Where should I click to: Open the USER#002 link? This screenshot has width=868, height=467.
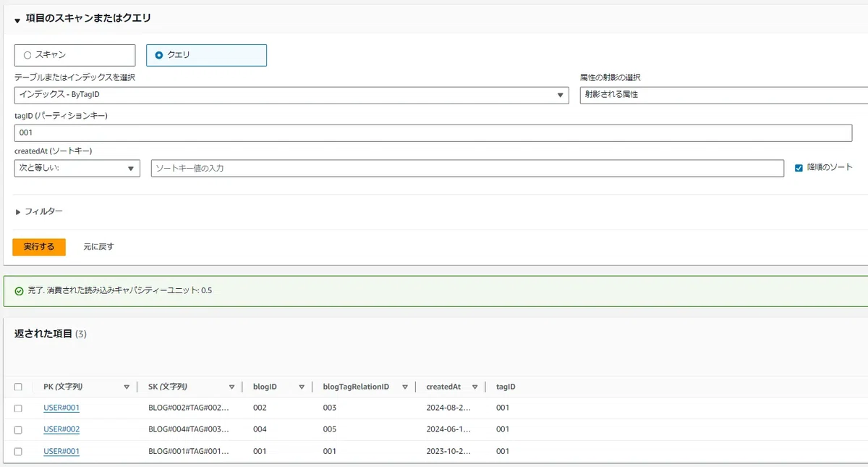point(61,429)
